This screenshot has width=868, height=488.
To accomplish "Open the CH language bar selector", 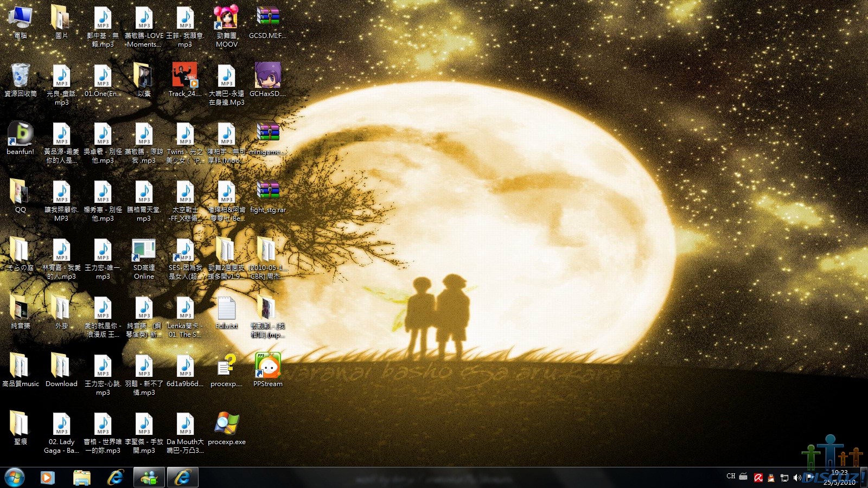I will point(731,476).
